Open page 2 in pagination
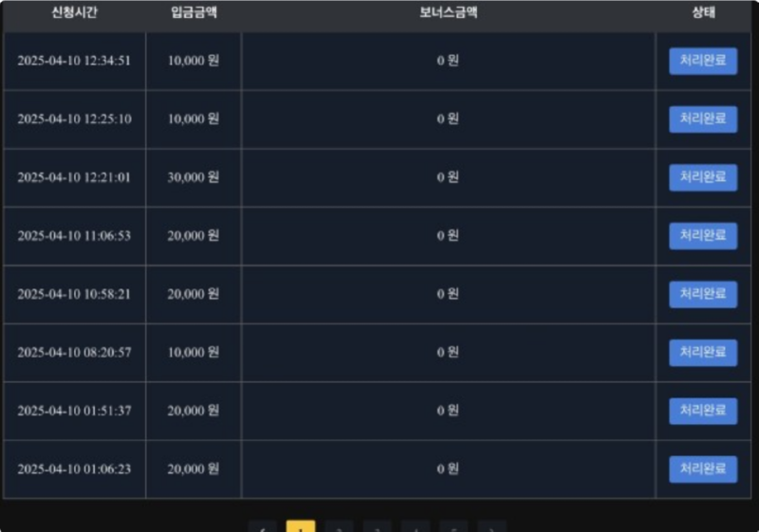 (339, 527)
